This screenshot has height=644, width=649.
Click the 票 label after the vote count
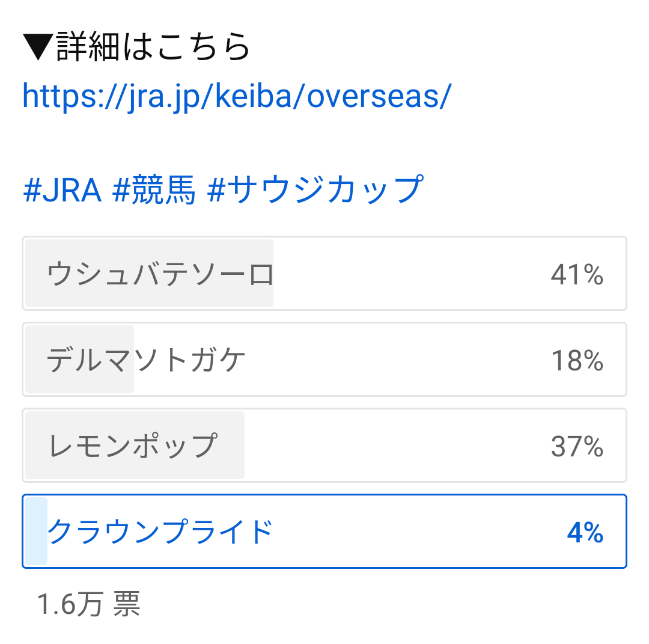(x=127, y=604)
